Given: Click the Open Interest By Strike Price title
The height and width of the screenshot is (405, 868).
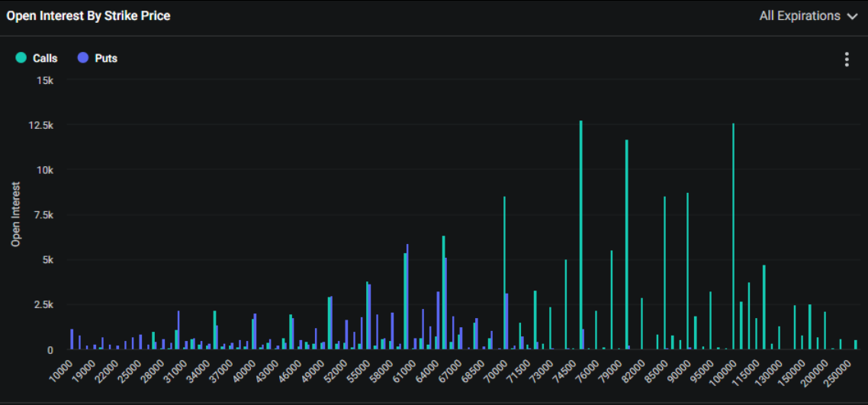Looking at the screenshot, I should pos(88,16).
